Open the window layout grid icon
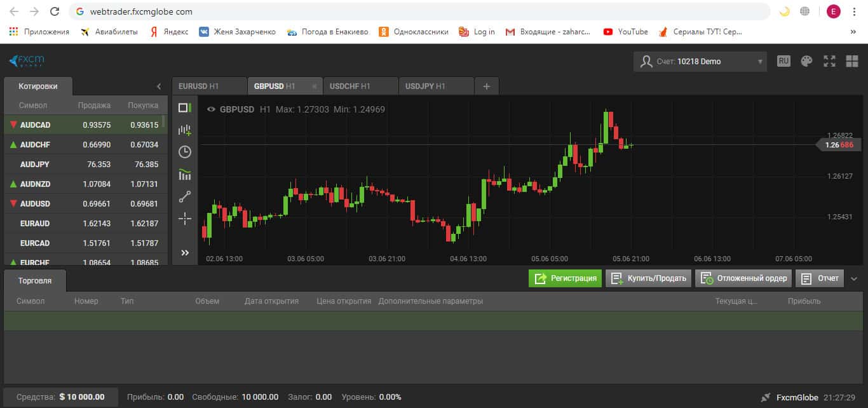This screenshot has height=408, width=868. click(852, 61)
